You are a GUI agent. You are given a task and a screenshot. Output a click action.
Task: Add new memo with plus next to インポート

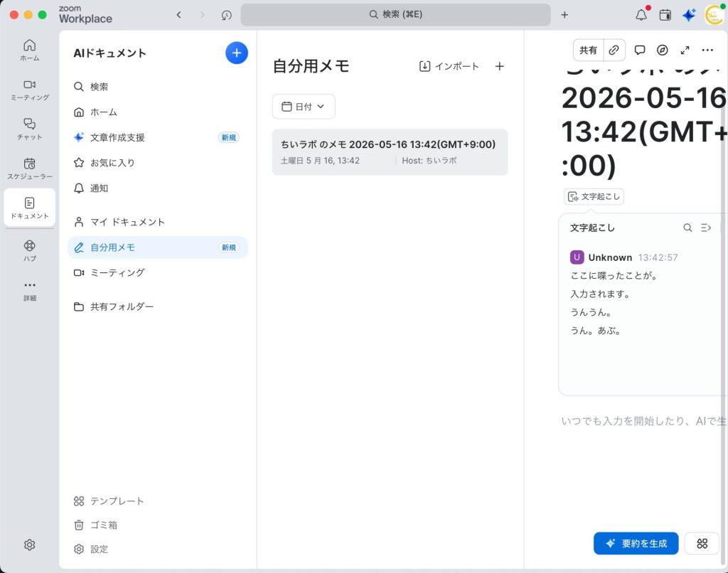click(500, 66)
